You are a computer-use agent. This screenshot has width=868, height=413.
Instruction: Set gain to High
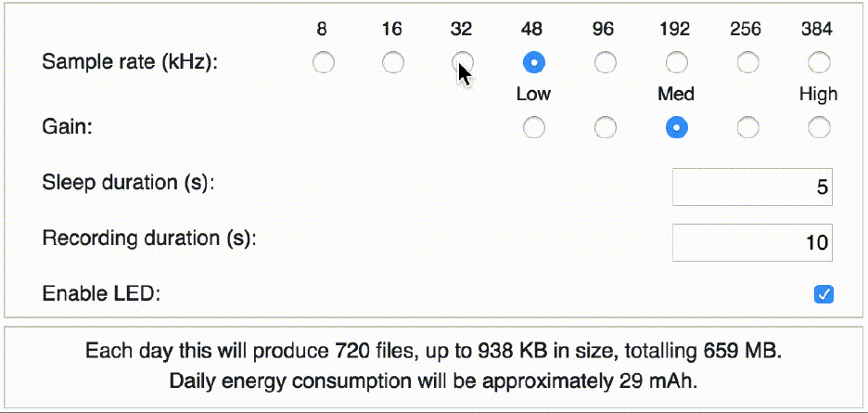coord(818,127)
